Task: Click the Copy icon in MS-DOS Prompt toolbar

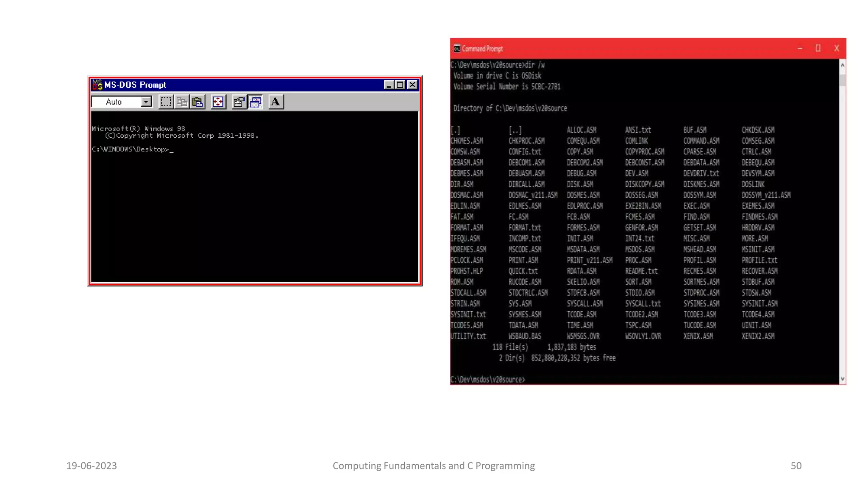Action: click(182, 102)
